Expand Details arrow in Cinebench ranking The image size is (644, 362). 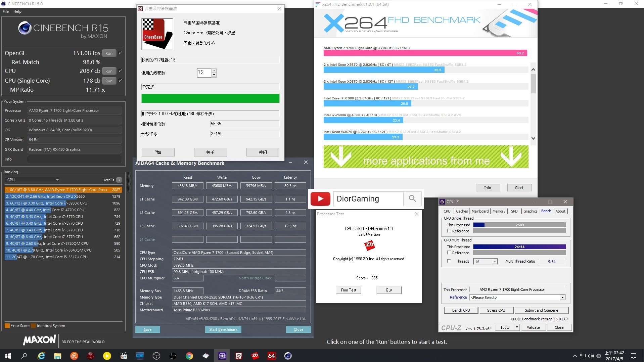(119, 180)
